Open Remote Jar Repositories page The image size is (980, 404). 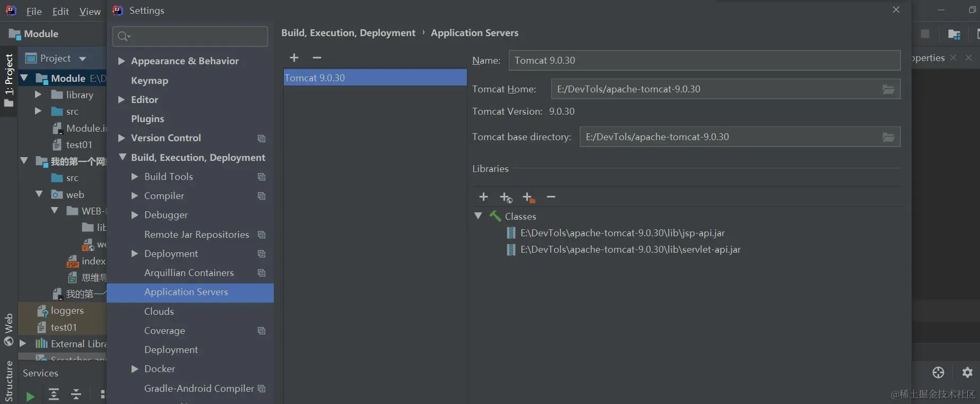tap(197, 235)
